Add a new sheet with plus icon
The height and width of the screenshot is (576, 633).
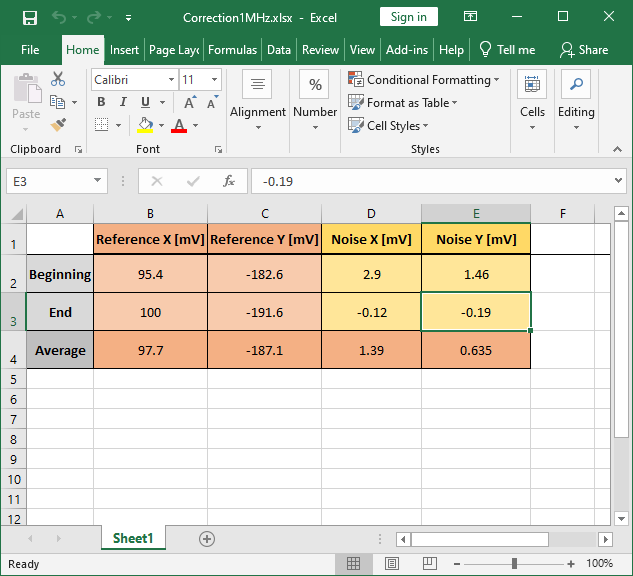click(207, 538)
